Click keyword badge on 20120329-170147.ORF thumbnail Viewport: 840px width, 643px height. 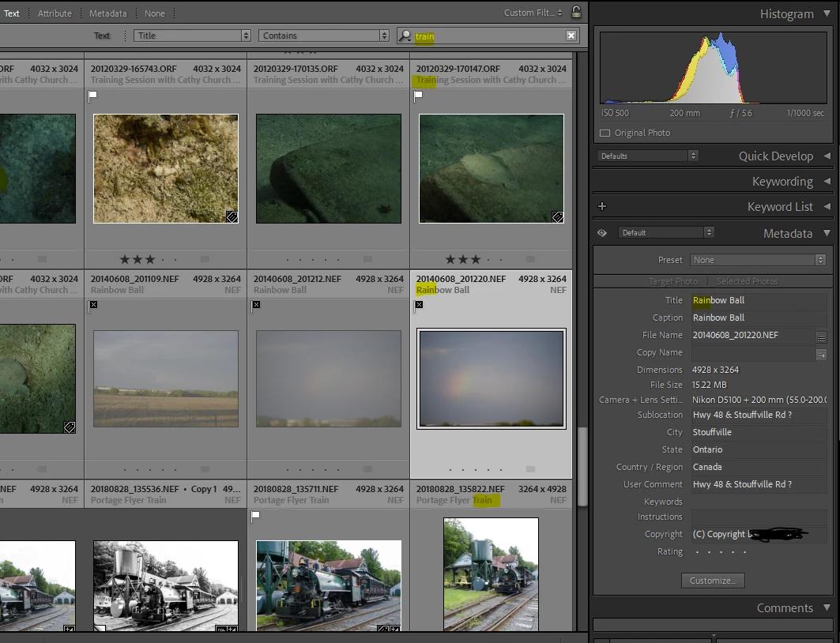(x=557, y=216)
